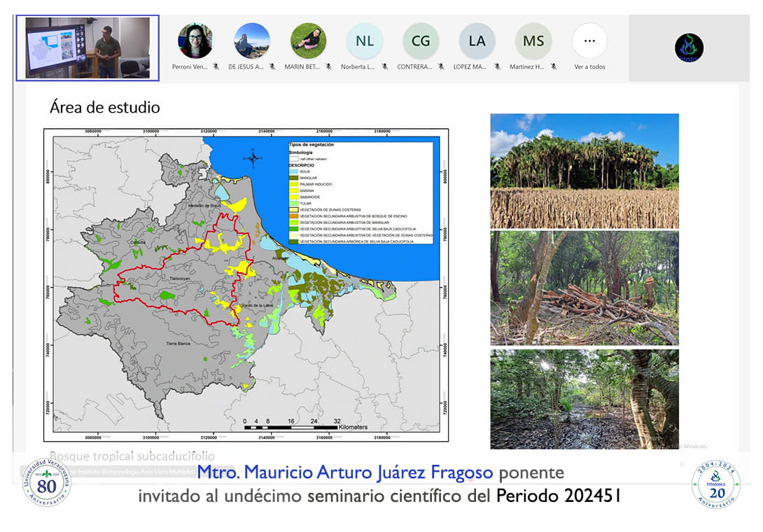
Task: Click Perroni's muted microphone icon
Action: coord(216,67)
